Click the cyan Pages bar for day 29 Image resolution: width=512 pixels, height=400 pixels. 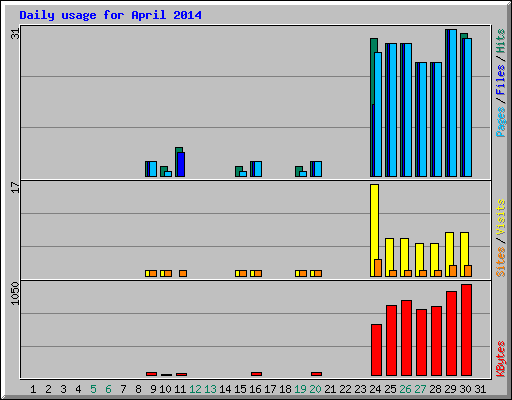coord(453,103)
